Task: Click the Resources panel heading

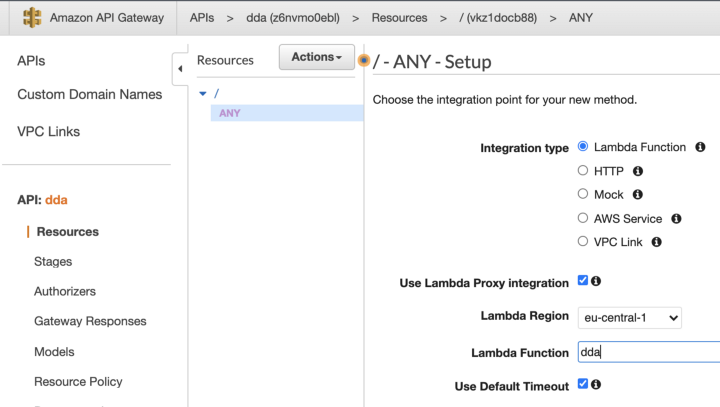Action: point(225,60)
